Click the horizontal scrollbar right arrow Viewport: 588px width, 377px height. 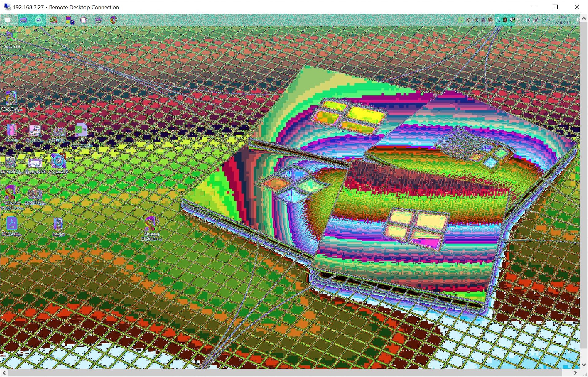(x=576, y=373)
